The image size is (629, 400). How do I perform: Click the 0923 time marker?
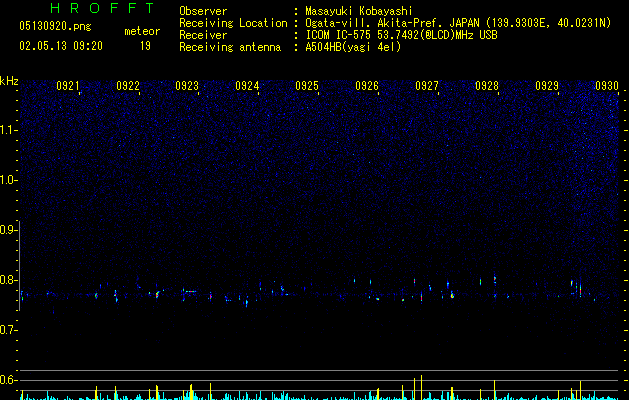[187, 86]
